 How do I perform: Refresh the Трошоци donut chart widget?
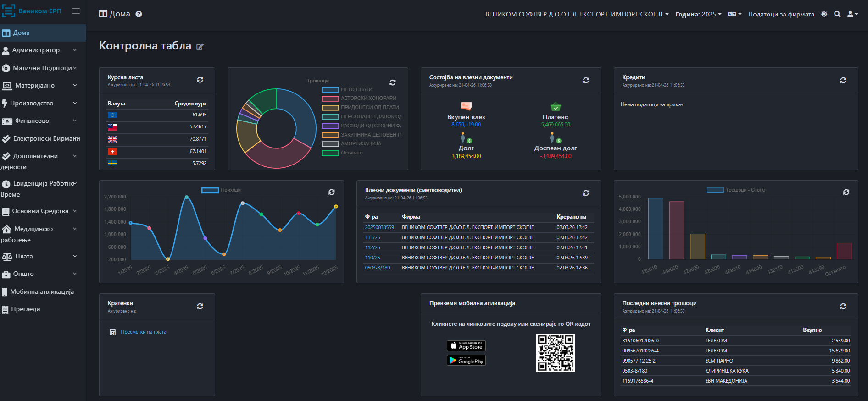tap(393, 82)
